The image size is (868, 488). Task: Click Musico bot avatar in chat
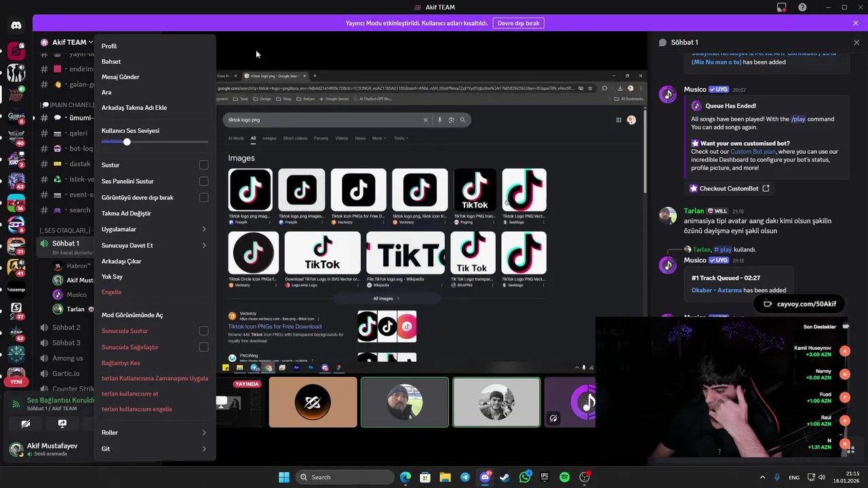point(668,95)
